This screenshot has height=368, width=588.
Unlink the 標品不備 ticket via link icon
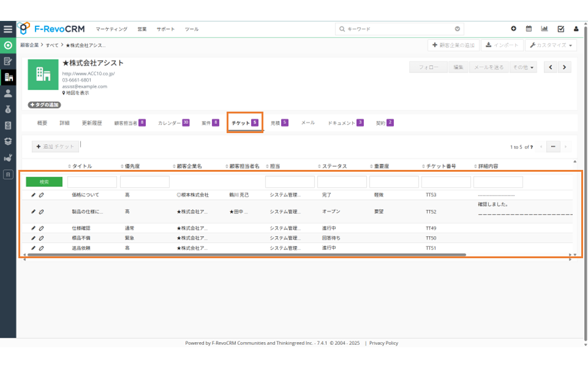[x=41, y=238]
